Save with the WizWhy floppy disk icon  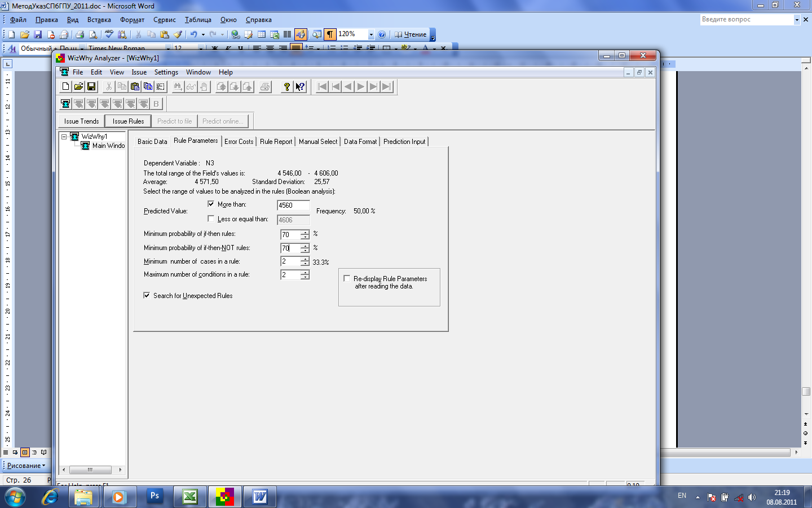coord(91,86)
